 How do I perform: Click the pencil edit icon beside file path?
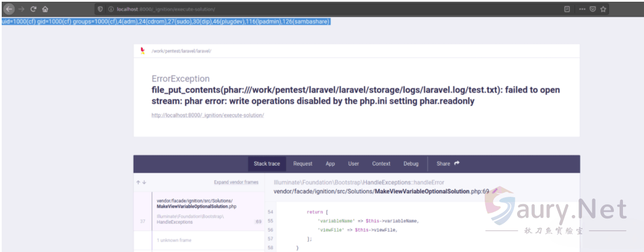click(495, 191)
